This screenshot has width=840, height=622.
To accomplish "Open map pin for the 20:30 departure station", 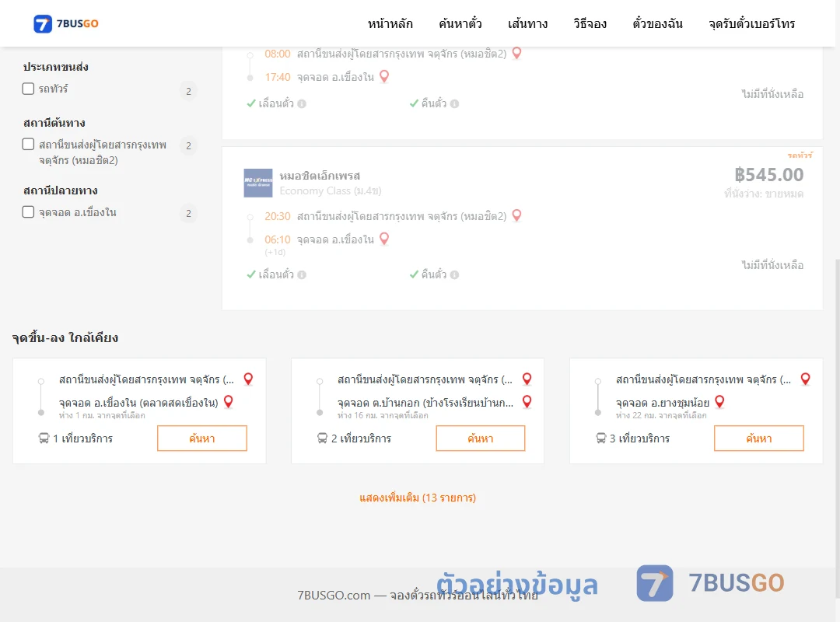I will 516,215.
